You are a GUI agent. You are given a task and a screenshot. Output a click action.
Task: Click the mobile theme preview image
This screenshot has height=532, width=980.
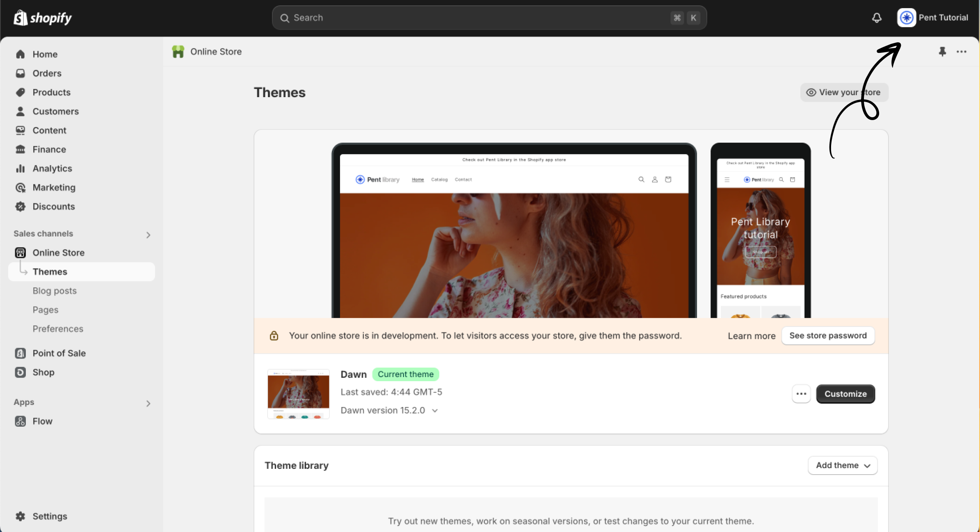tap(761, 231)
